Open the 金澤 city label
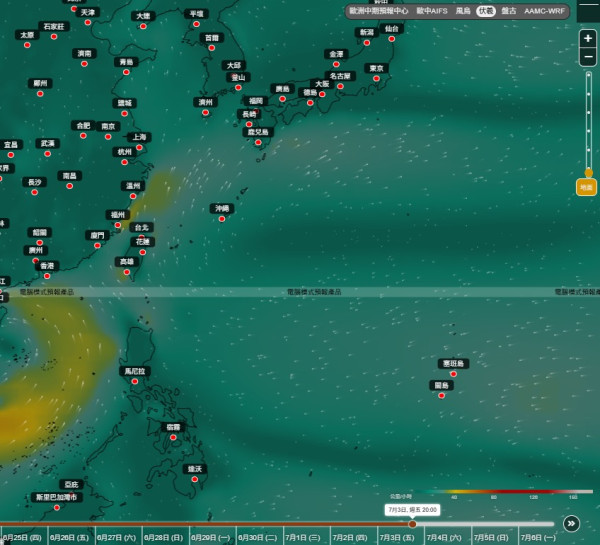The width and height of the screenshot is (600, 545). pyautogui.click(x=336, y=54)
